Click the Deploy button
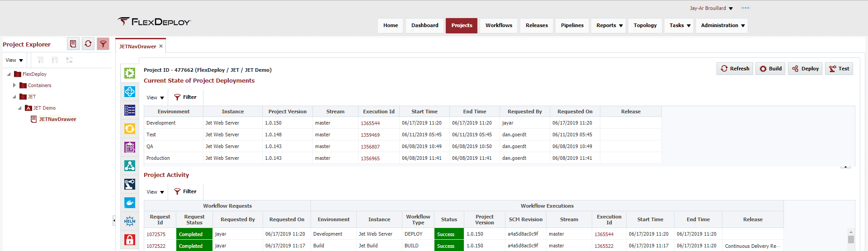868x251 pixels. tap(805, 69)
